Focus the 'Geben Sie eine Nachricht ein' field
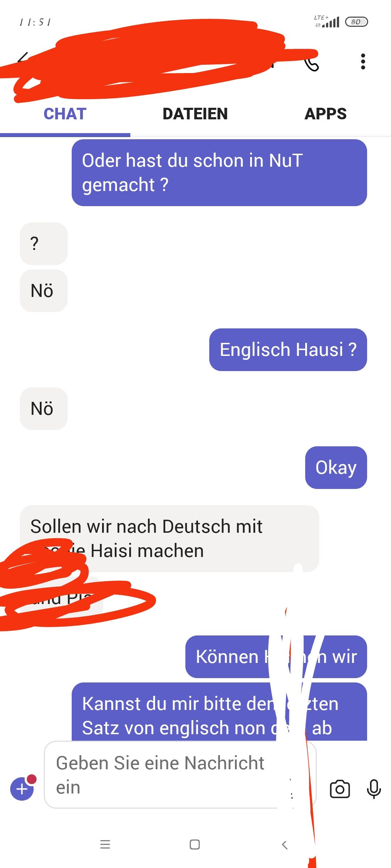The height and width of the screenshot is (868, 391). (180, 775)
